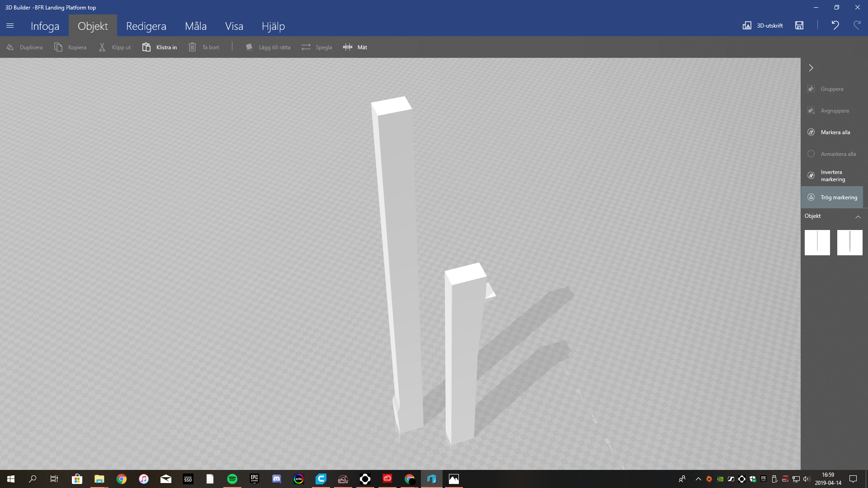The height and width of the screenshot is (488, 868).
Task: Open Windows search from taskbar
Action: (33, 479)
